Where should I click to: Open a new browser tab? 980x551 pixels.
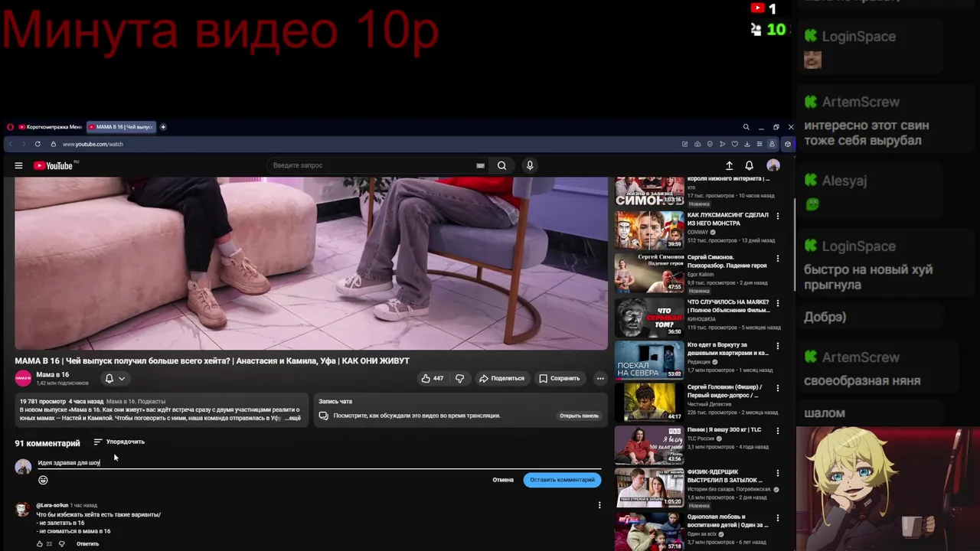pos(162,127)
